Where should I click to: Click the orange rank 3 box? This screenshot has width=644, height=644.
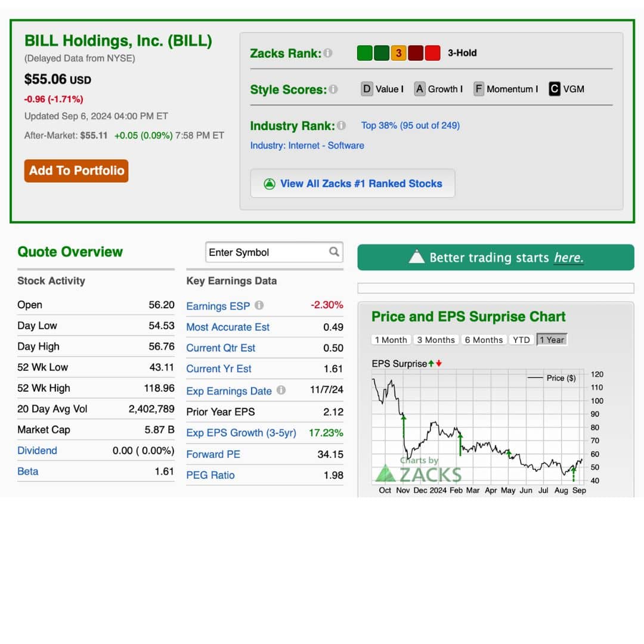pyautogui.click(x=398, y=53)
